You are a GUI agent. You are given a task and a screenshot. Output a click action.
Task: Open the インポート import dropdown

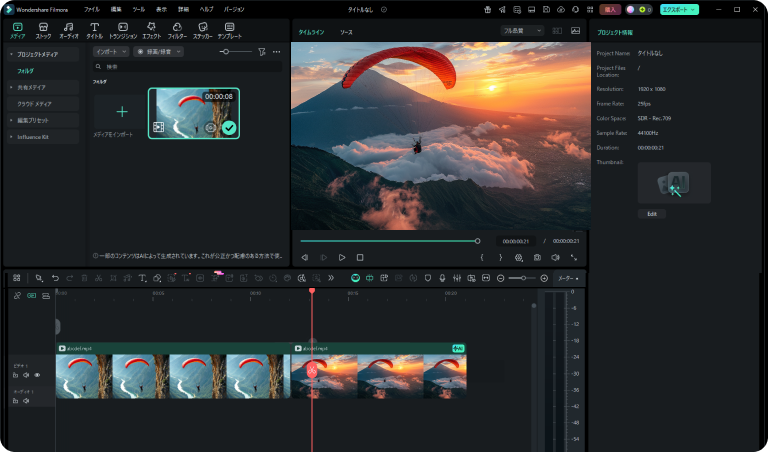(111, 51)
